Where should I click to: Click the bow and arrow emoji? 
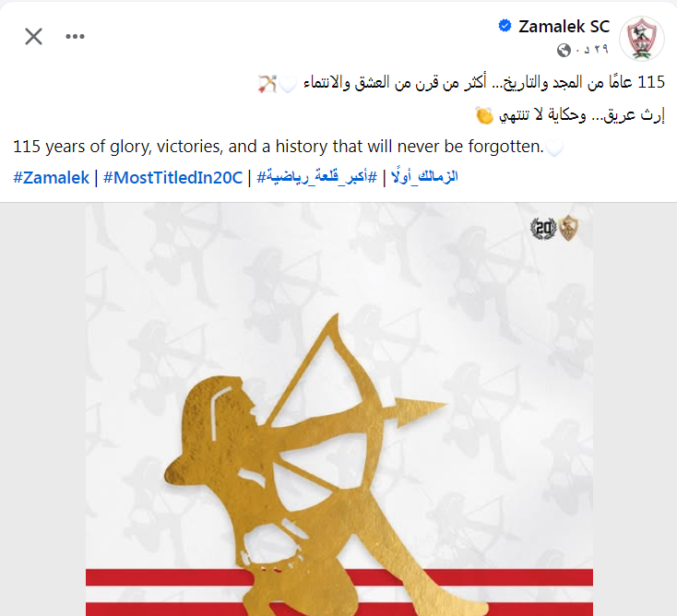tap(267, 83)
